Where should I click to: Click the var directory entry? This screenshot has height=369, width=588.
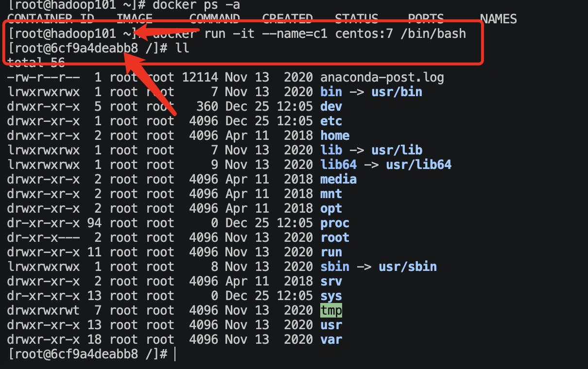(331, 339)
